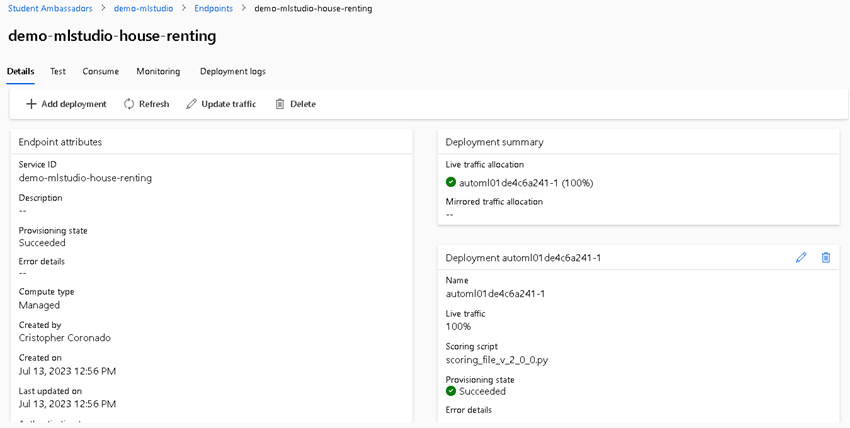Click the trash icon in the Deployment automl01de4c6a241-1 card
The height and width of the screenshot is (428, 850).
[x=826, y=258]
